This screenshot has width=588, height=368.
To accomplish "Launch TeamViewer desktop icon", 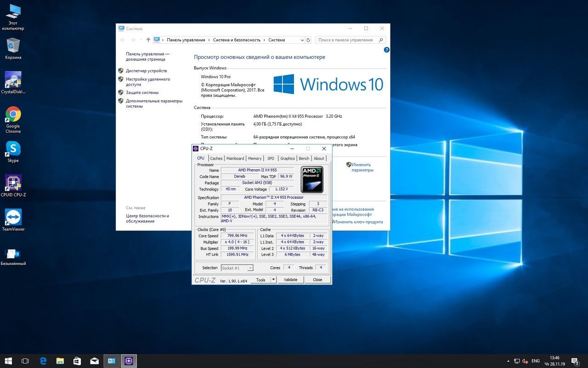I will [13, 220].
